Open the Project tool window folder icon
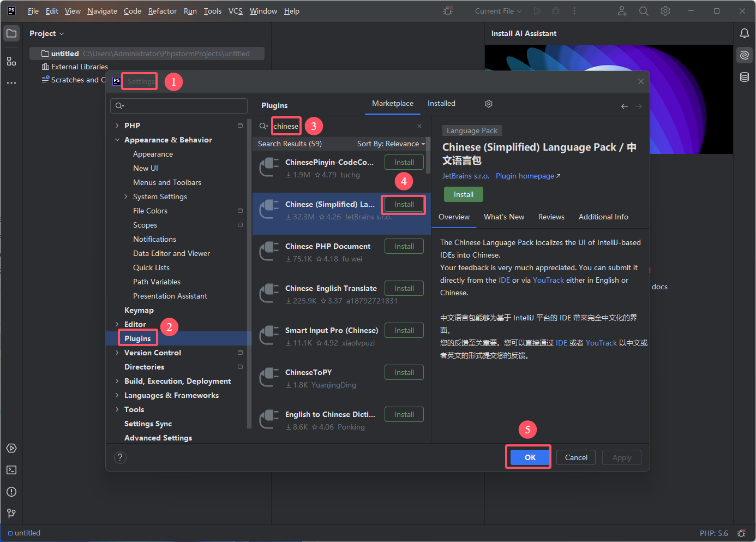 click(x=11, y=34)
